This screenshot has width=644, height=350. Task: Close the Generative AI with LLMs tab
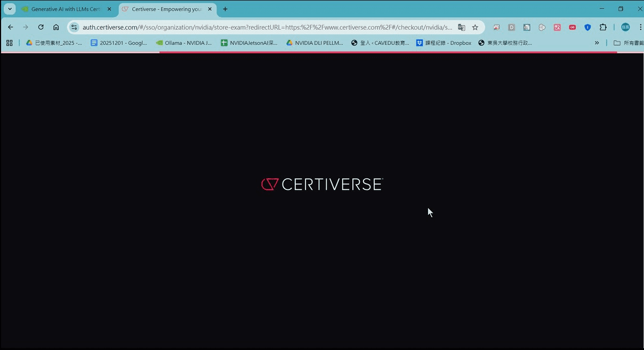click(x=109, y=9)
